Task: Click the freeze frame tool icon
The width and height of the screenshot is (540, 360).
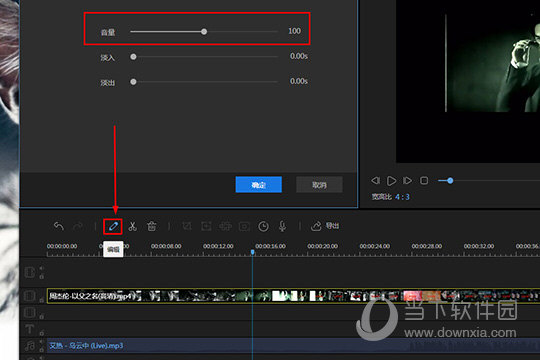Action: [244, 226]
